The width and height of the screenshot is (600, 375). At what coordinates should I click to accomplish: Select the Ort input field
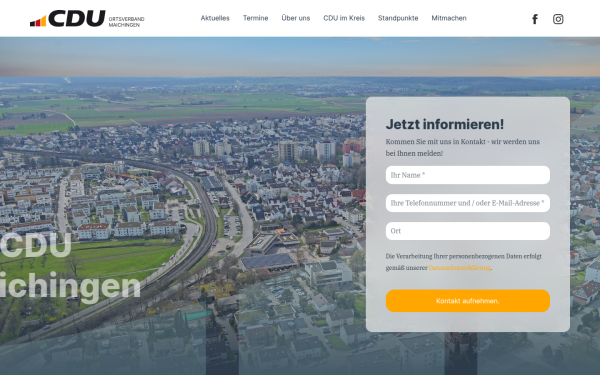[x=468, y=231]
